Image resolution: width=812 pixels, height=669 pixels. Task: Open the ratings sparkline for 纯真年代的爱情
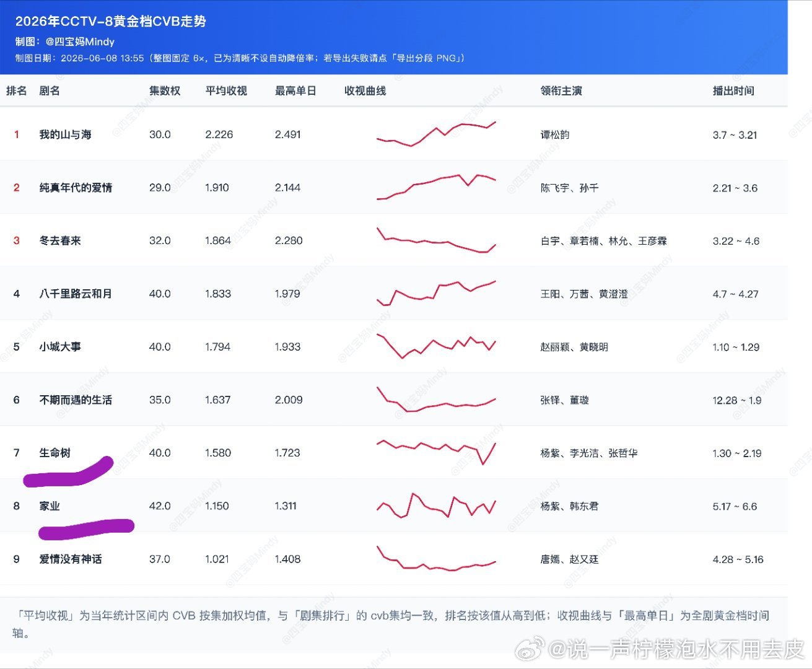[x=436, y=187]
